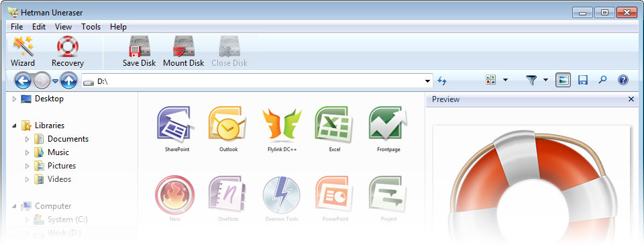
Task: Maximize the Hetman Uneraser window
Action: (x=604, y=12)
